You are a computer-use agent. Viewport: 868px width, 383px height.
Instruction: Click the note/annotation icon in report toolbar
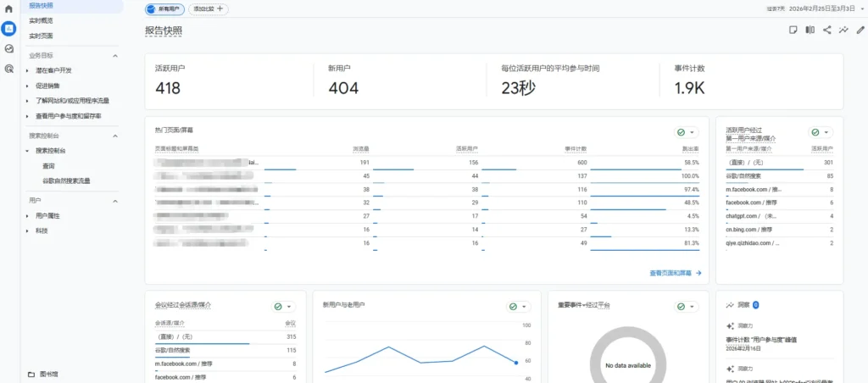point(793,31)
